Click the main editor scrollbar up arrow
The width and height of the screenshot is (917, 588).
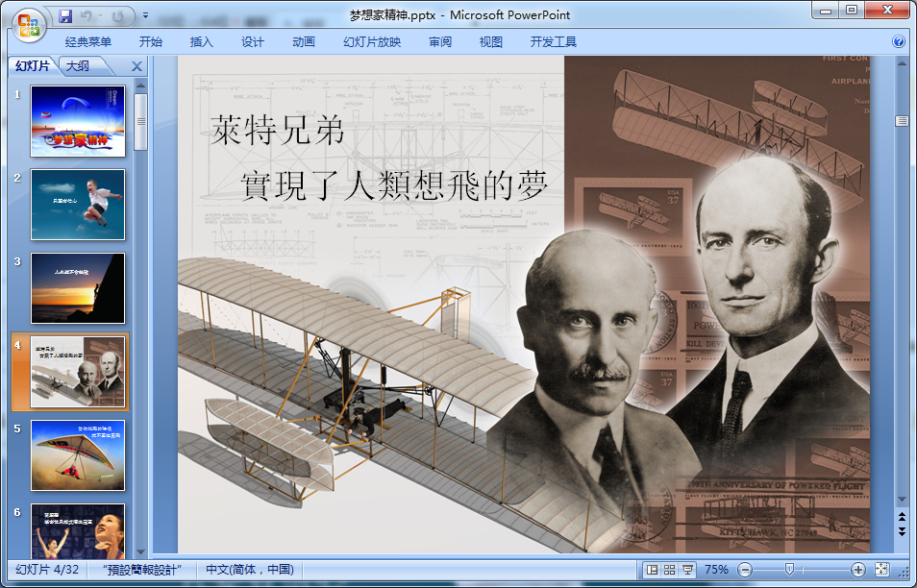[x=902, y=62]
